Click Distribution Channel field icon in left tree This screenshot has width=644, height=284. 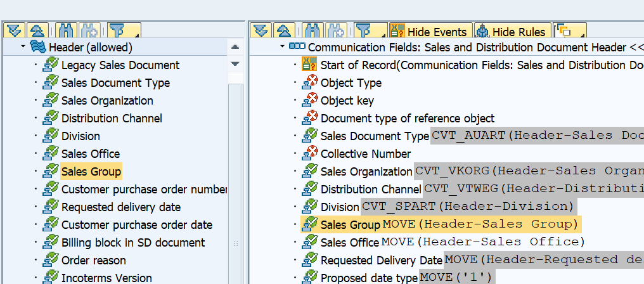[x=51, y=119]
